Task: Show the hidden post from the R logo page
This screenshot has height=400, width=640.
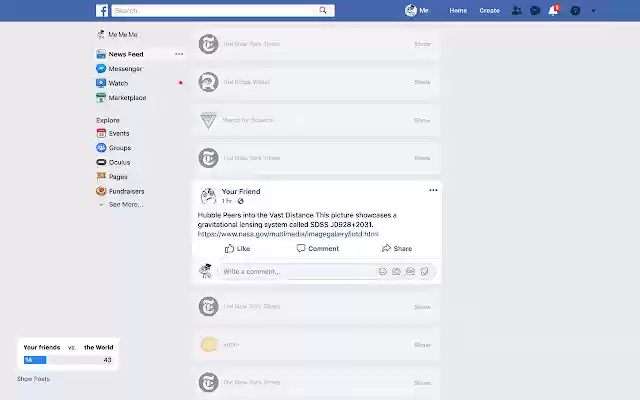Action: point(422,82)
